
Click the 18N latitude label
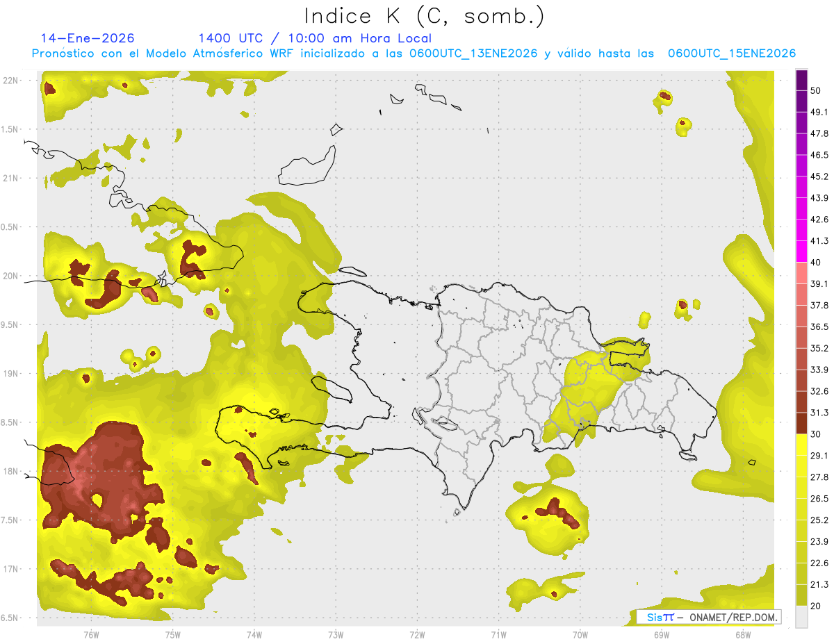(11, 471)
